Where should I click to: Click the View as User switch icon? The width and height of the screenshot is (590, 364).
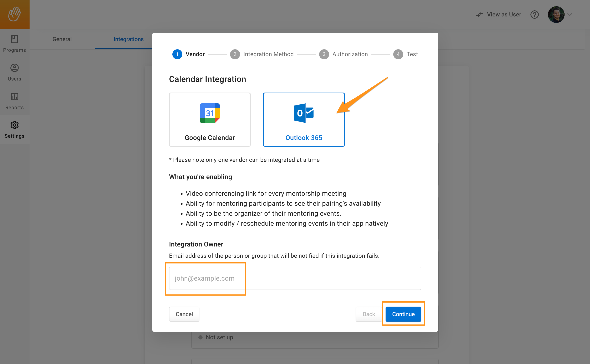pyautogui.click(x=479, y=14)
